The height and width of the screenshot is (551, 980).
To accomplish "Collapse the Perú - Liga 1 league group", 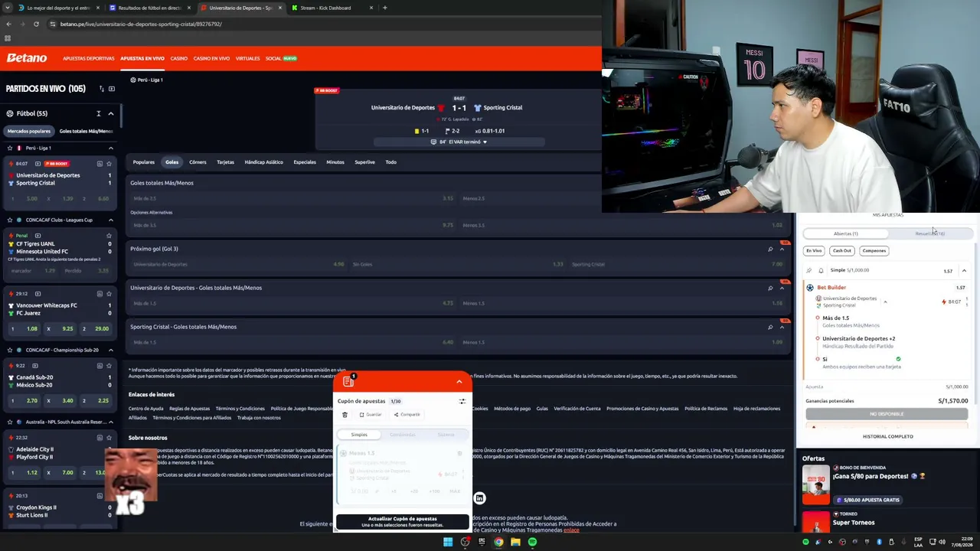I will pos(110,148).
